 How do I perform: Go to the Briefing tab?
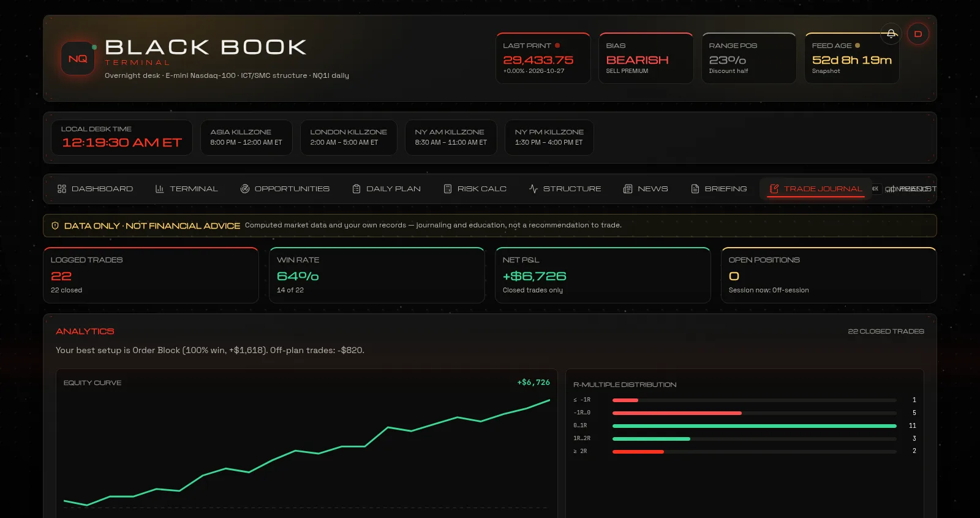pyautogui.click(x=719, y=189)
